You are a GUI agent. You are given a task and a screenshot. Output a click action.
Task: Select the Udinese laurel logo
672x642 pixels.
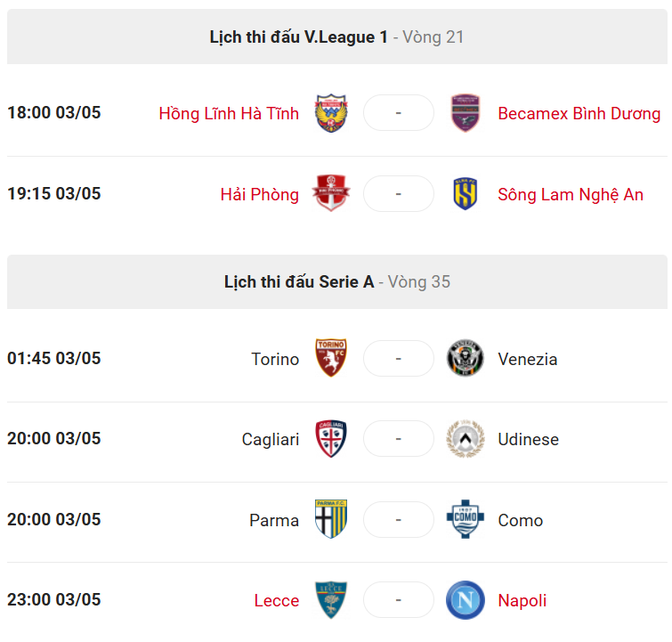click(466, 439)
